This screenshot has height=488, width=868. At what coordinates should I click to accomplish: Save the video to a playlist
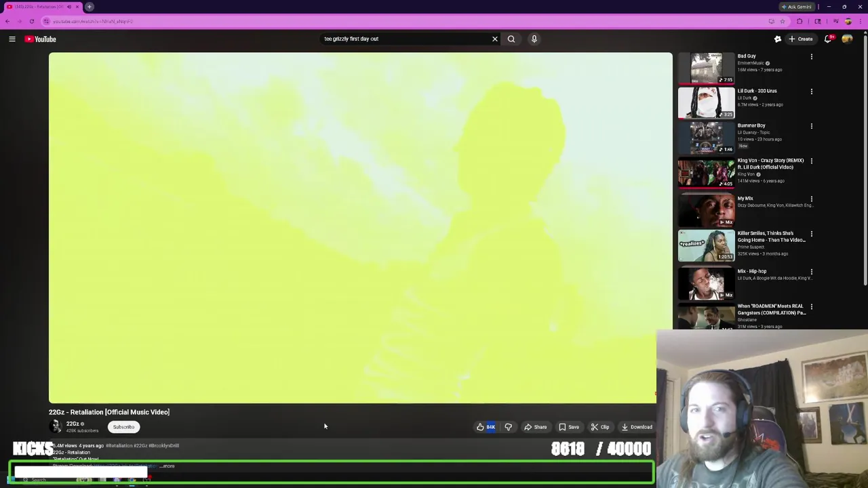(x=569, y=427)
